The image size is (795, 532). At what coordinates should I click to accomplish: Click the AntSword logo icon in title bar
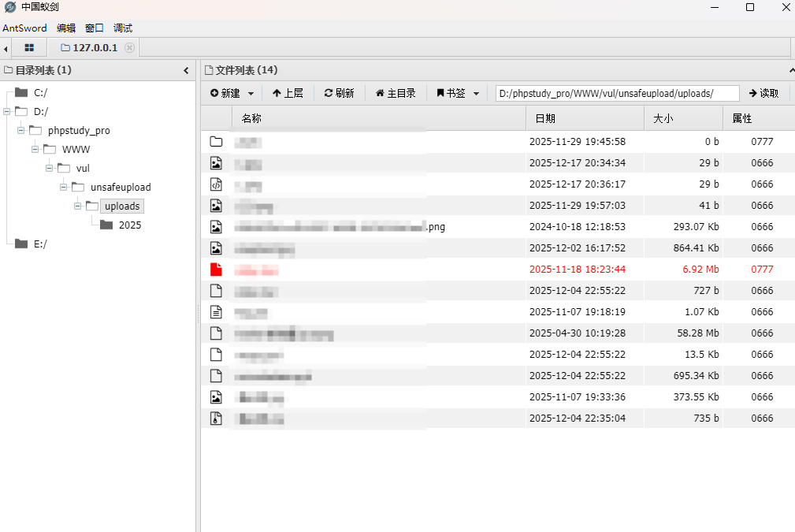pyautogui.click(x=10, y=7)
